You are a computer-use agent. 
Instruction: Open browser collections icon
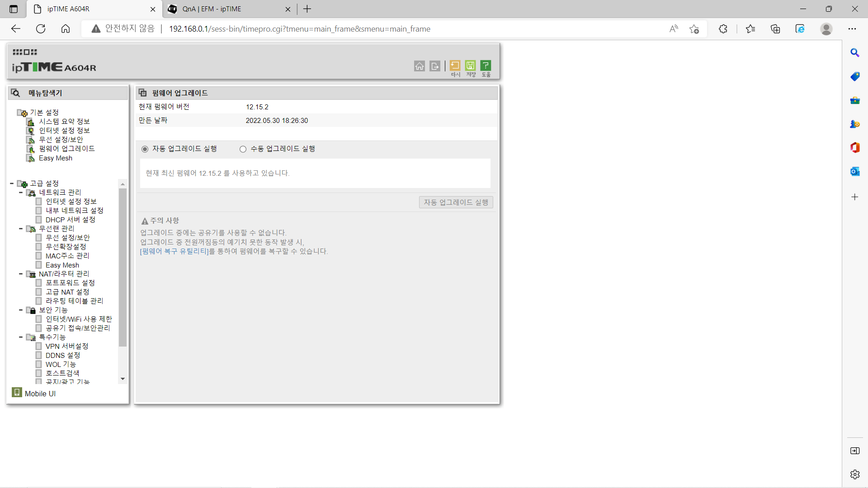(775, 29)
